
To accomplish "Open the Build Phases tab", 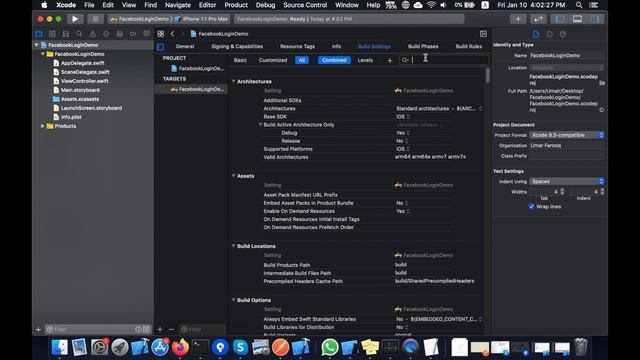I will [423, 47].
